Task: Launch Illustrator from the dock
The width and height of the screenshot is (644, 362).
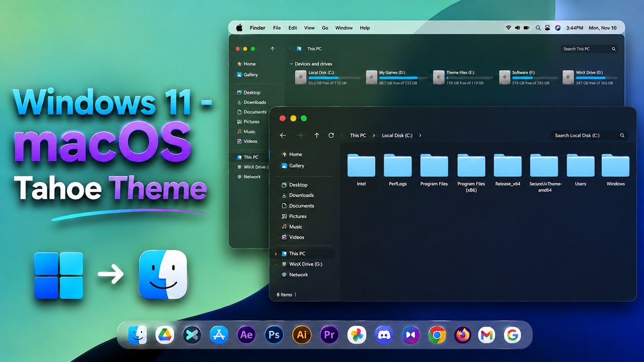Action: [301, 335]
